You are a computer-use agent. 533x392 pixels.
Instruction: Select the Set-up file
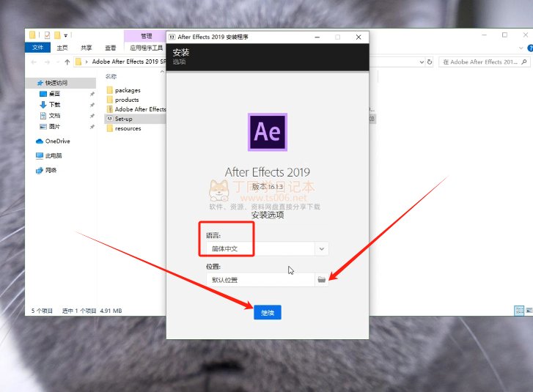coord(123,119)
